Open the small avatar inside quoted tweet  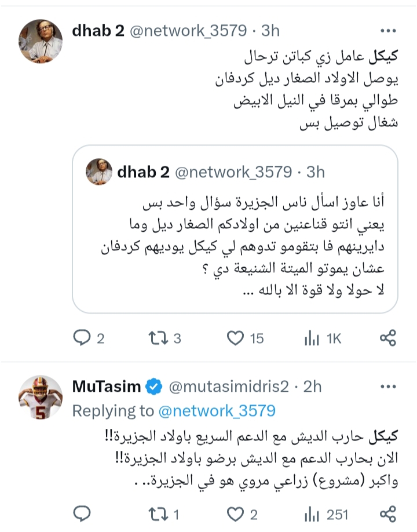pos(99,172)
